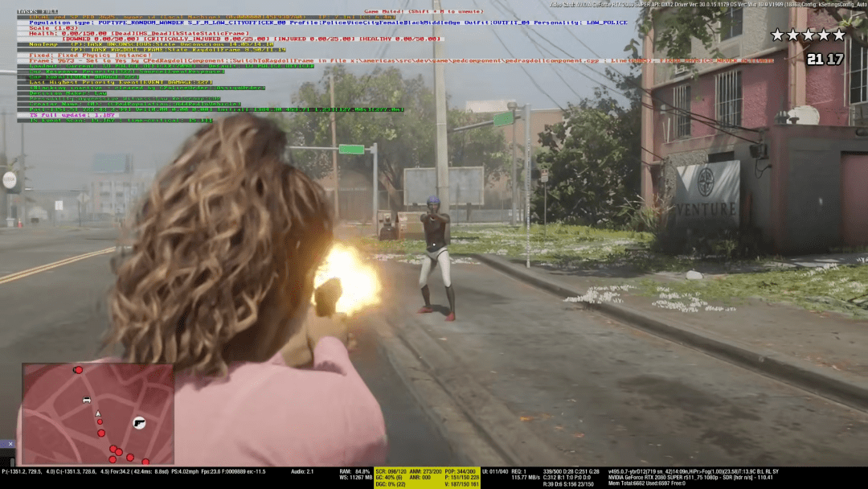Click the 'IS full update: 1.187' line
The width and height of the screenshot is (868, 489).
72,115
